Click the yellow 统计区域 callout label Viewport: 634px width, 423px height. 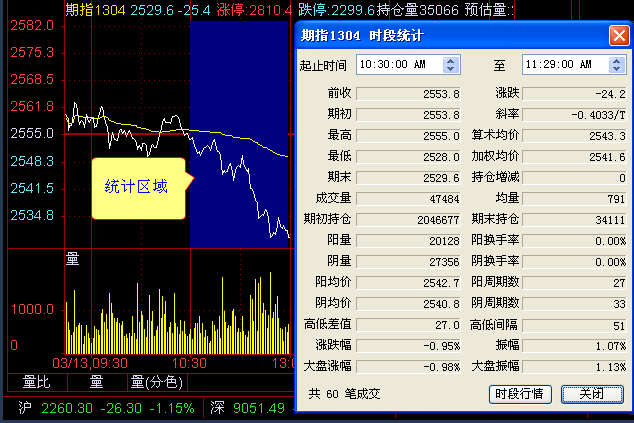(x=137, y=187)
